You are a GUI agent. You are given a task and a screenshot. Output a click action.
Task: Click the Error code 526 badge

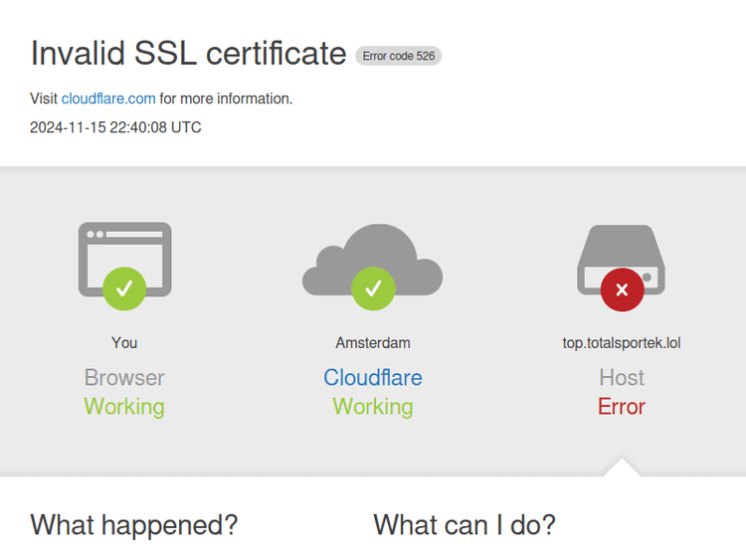coord(398,56)
